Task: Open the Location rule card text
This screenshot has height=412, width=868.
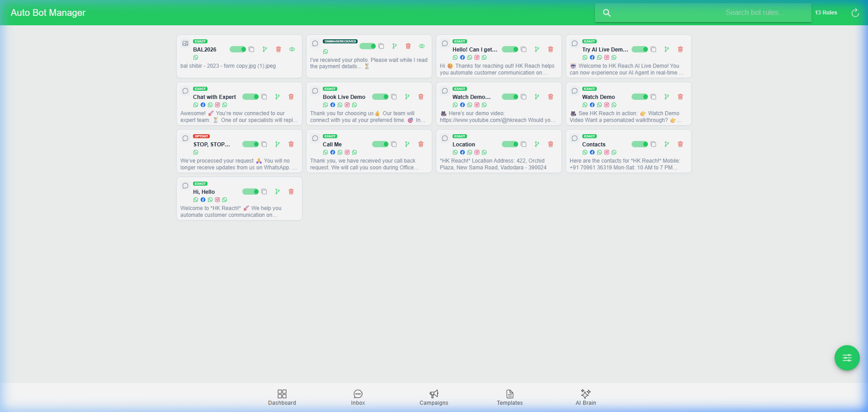Action: pos(493,164)
